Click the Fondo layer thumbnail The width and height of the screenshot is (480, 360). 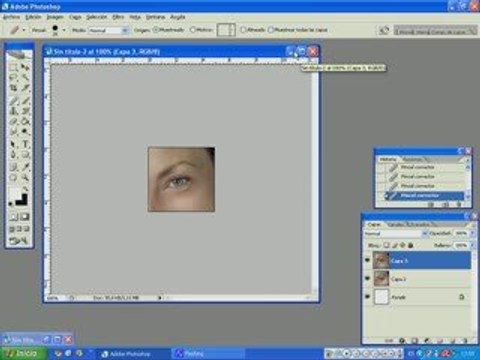click(381, 296)
